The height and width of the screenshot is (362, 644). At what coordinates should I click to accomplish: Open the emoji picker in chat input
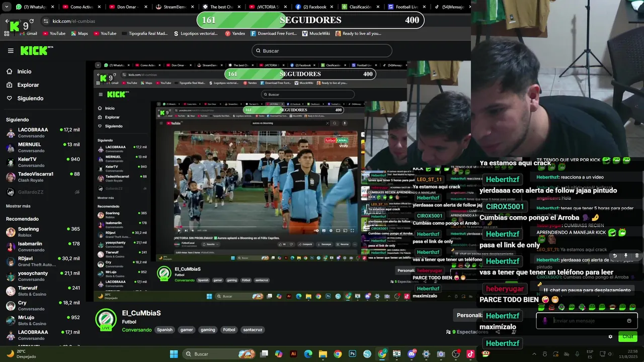pyautogui.click(x=629, y=321)
